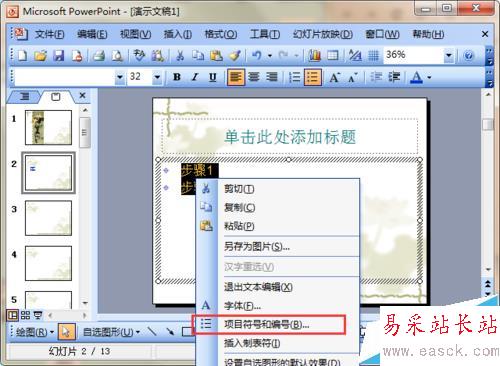
Task: Decrease the indent level
Action: pos(376,77)
